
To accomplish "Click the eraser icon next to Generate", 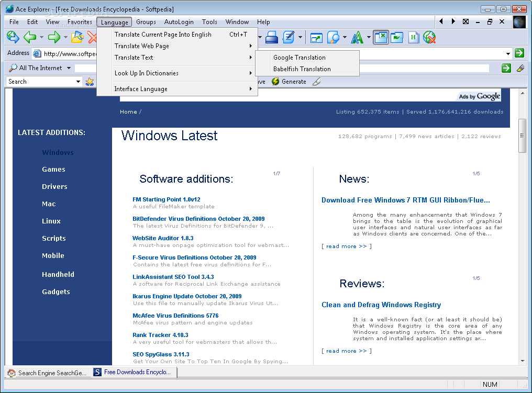I will click(317, 82).
